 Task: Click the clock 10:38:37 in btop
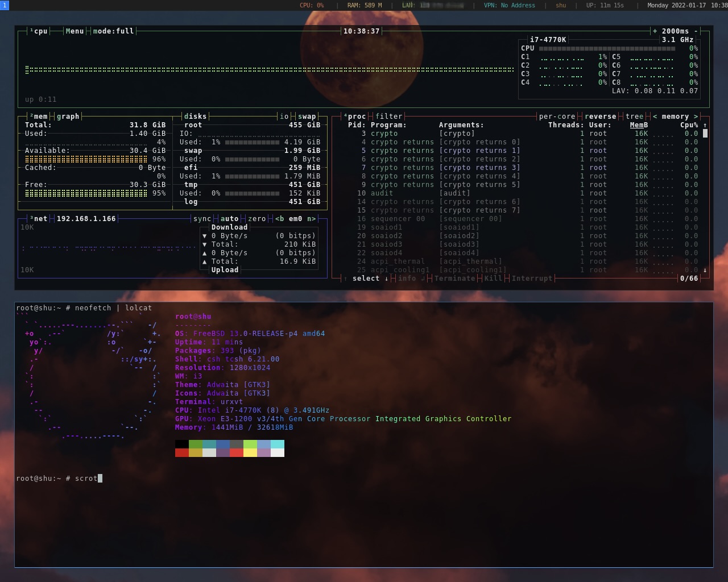(x=361, y=31)
